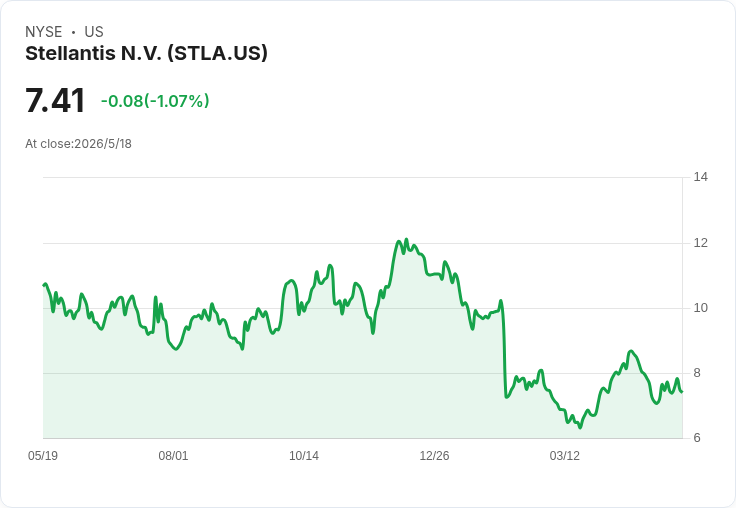Click the 6 y-axis price label
Image resolution: width=736 pixels, height=508 pixels.
click(x=697, y=438)
